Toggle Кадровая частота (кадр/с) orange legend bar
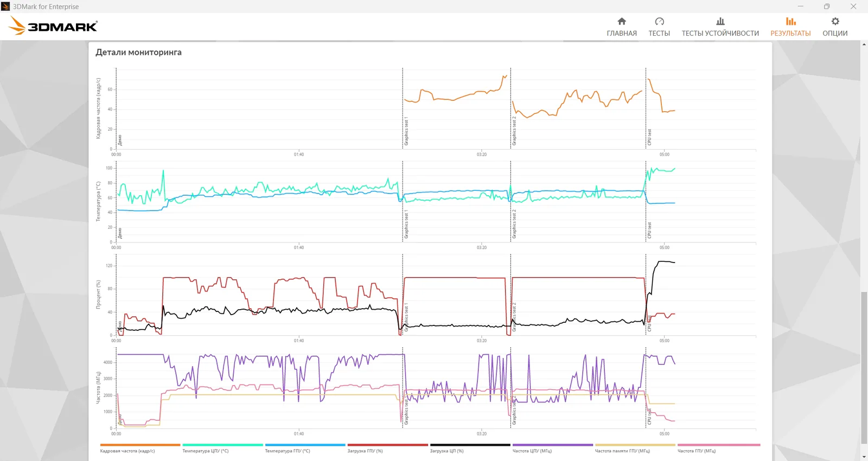The height and width of the screenshot is (461, 868). click(140, 445)
